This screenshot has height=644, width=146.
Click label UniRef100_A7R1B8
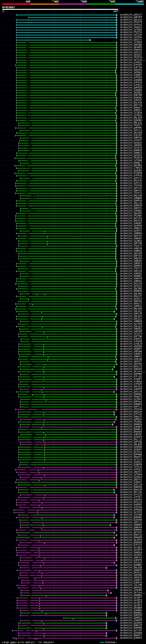[x=131, y=341]
